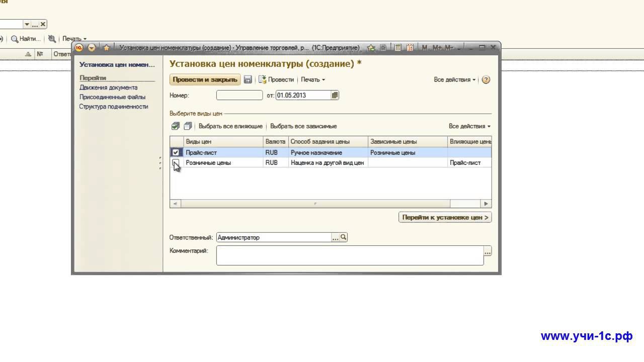Open the round main menu arrow in the title bar
This screenshot has height=362, width=644.
[92, 48]
